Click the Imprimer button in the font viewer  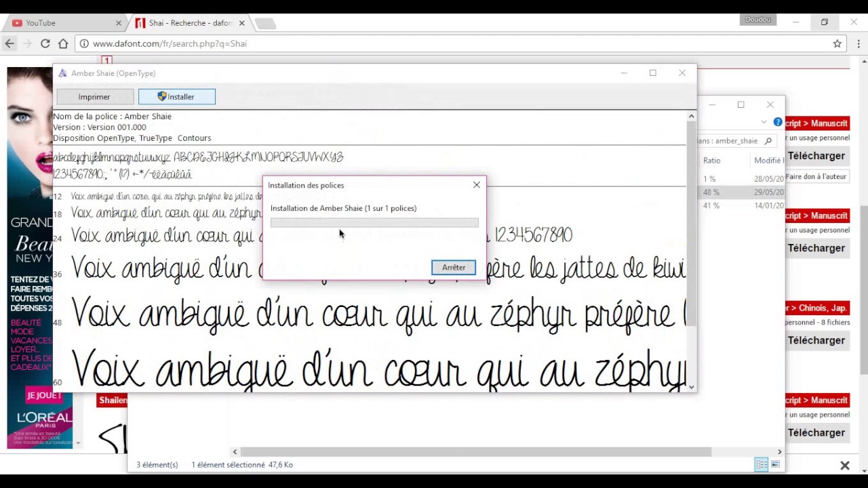94,97
